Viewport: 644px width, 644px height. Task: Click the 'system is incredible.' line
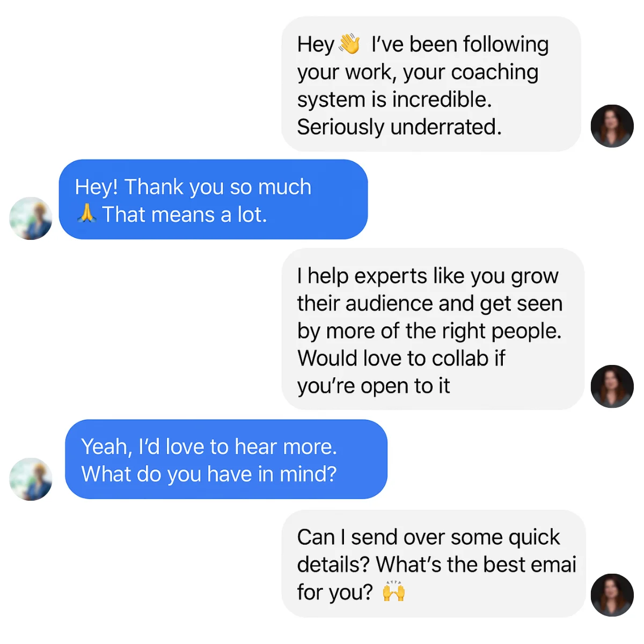click(x=394, y=100)
